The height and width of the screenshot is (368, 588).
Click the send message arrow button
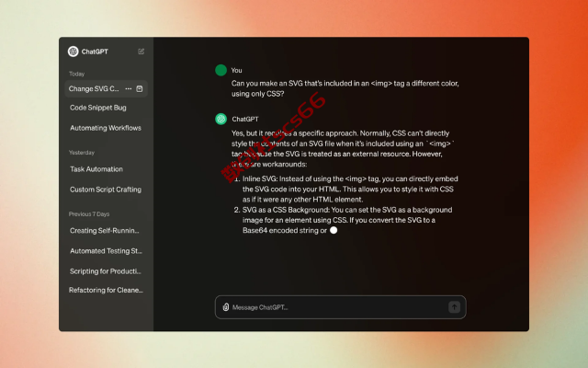click(454, 307)
